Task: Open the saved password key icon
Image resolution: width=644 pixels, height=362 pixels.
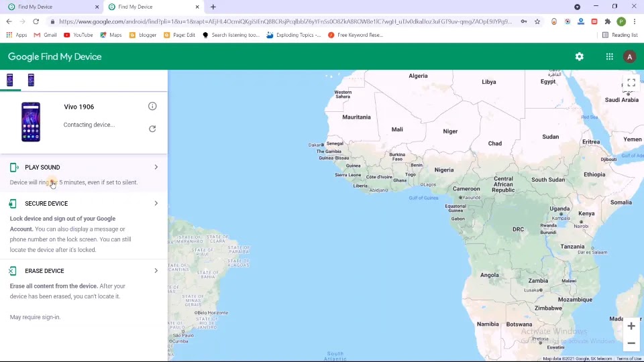Action: 524,21
